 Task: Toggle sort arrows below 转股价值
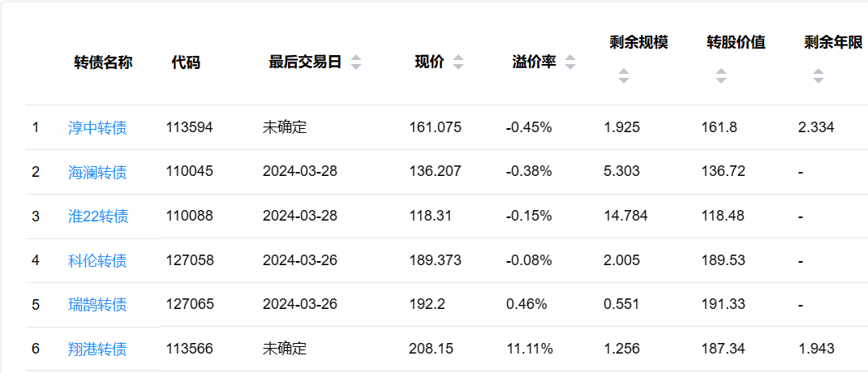(720, 76)
